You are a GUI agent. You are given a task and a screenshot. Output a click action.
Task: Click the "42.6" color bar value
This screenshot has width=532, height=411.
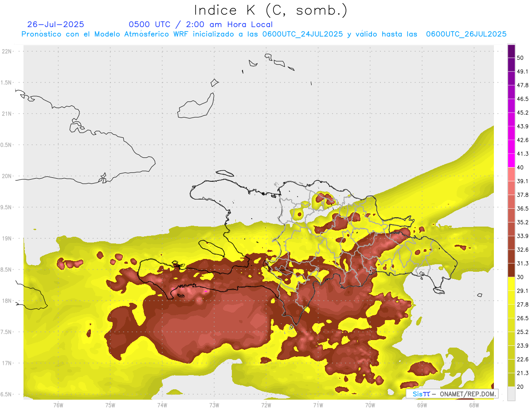coord(523,140)
